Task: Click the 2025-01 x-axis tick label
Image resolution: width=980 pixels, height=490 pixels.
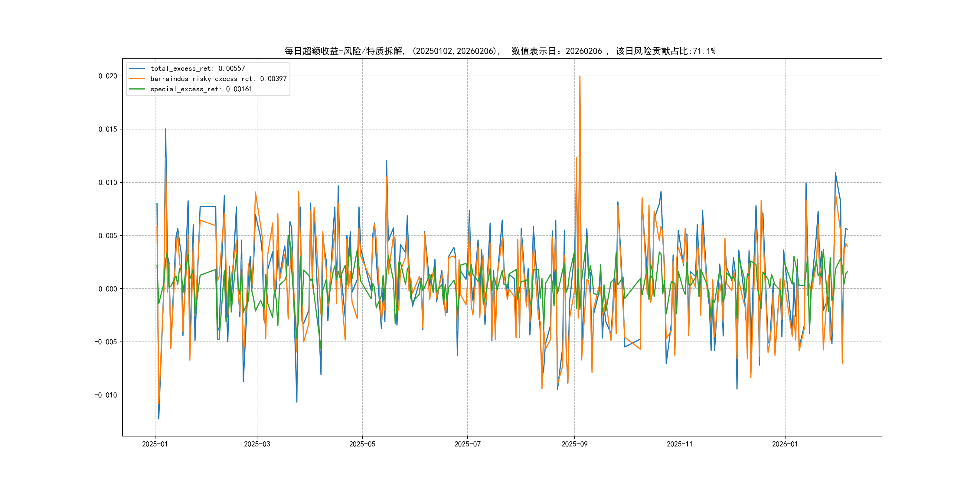Action: (155, 444)
